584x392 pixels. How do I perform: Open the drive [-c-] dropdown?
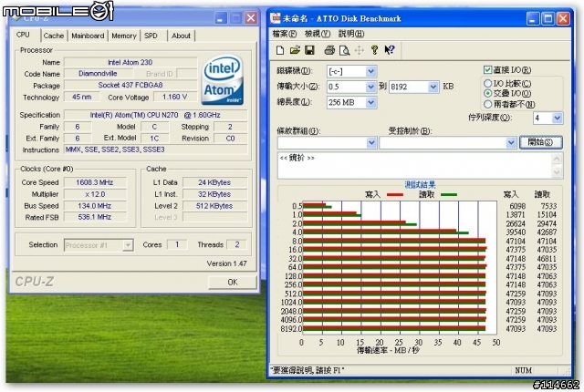pos(370,71)
